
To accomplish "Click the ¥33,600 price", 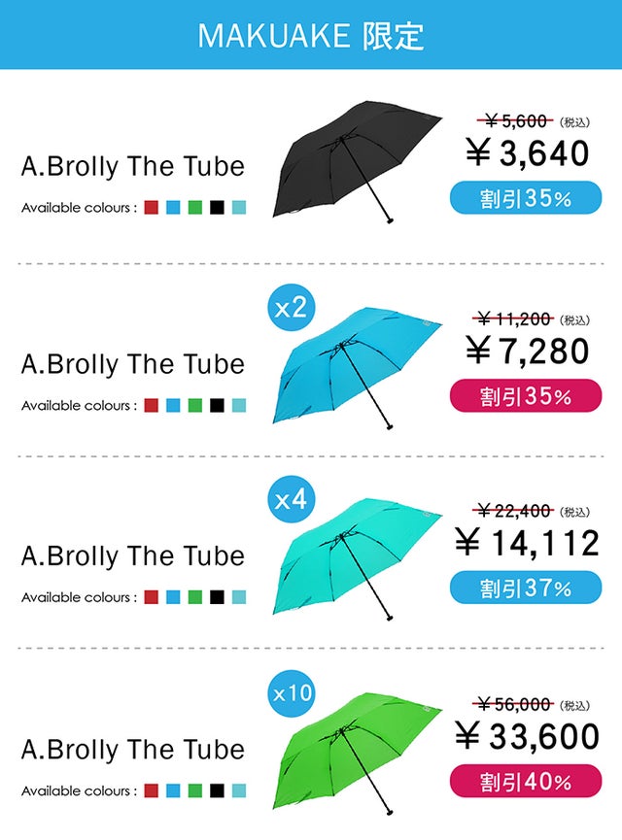I will pyautogui.click(x=528, y=736).
